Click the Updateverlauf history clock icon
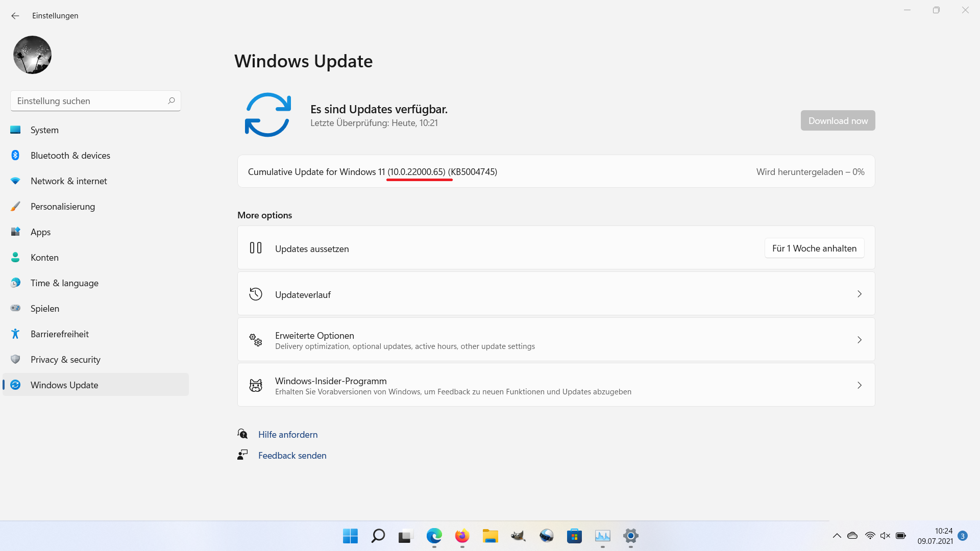 (256, 294)
